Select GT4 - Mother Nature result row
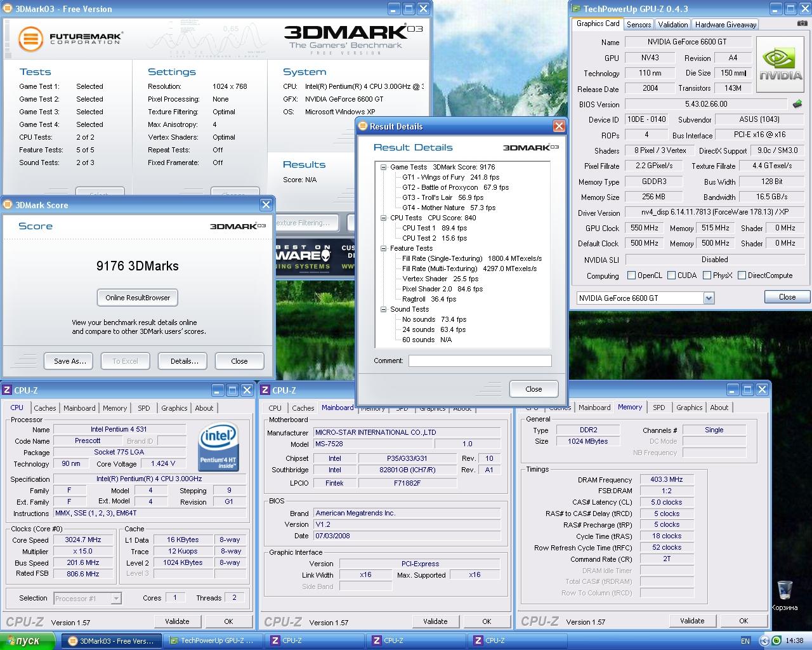 click(449, 208)
